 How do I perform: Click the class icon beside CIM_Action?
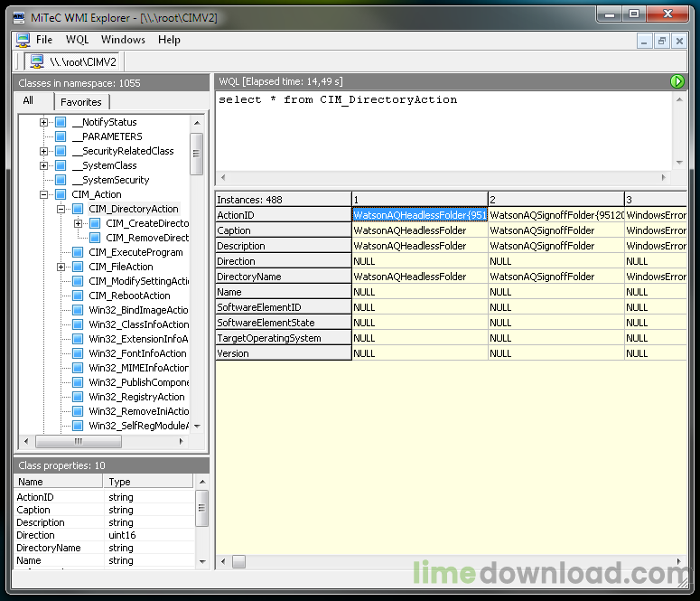pyautogui.click(x=61, y=194)
